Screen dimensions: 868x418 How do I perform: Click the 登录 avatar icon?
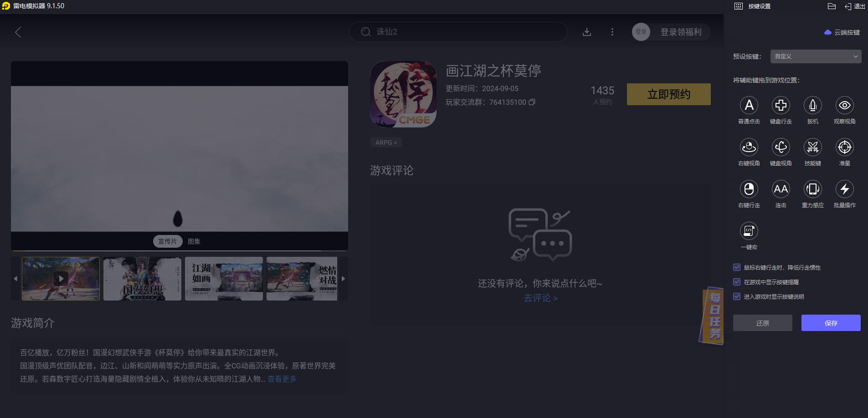point(641,32)
